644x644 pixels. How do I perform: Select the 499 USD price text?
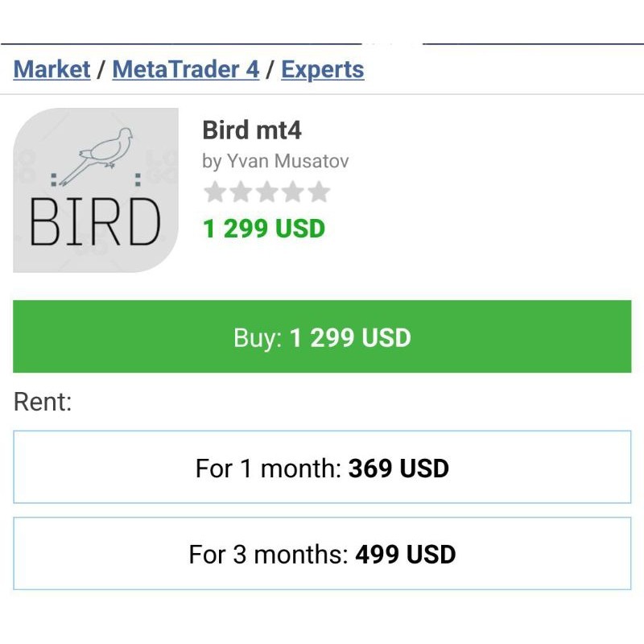[407, 555]
